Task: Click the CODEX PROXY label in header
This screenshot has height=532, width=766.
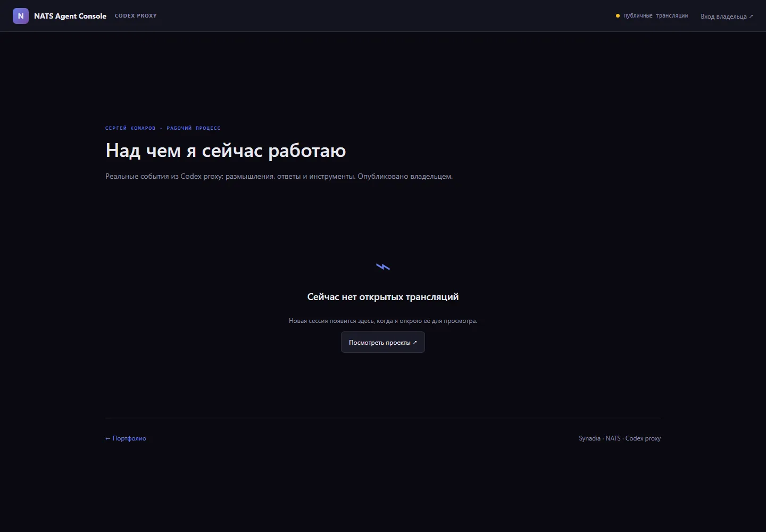Action: coord(136,16)
